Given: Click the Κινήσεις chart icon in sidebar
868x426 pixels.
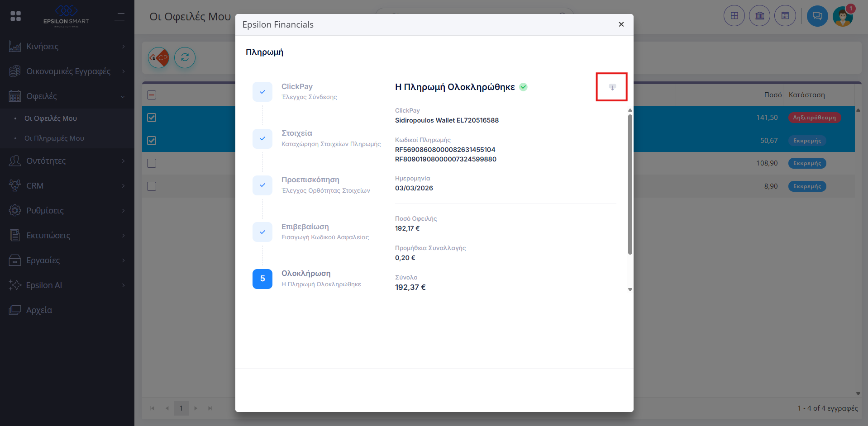Looking at the screenshot, I should point(15,47).
